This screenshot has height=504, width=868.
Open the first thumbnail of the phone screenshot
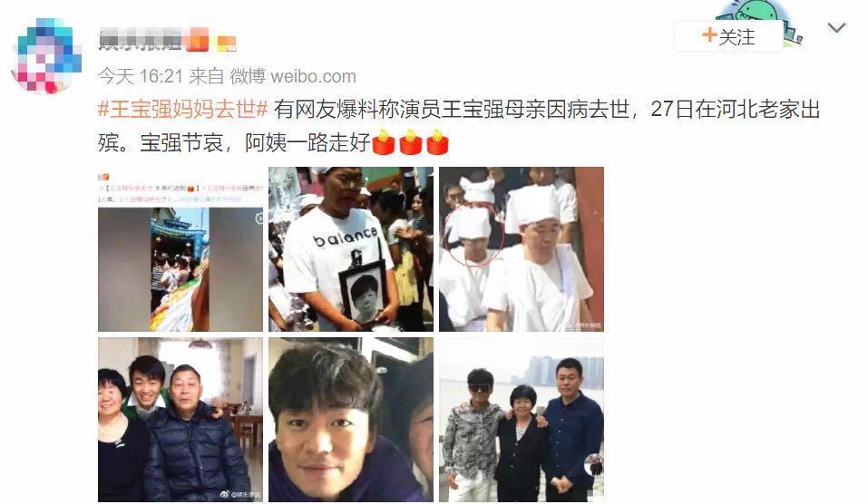pyautogui.click(x=180, y=249)
